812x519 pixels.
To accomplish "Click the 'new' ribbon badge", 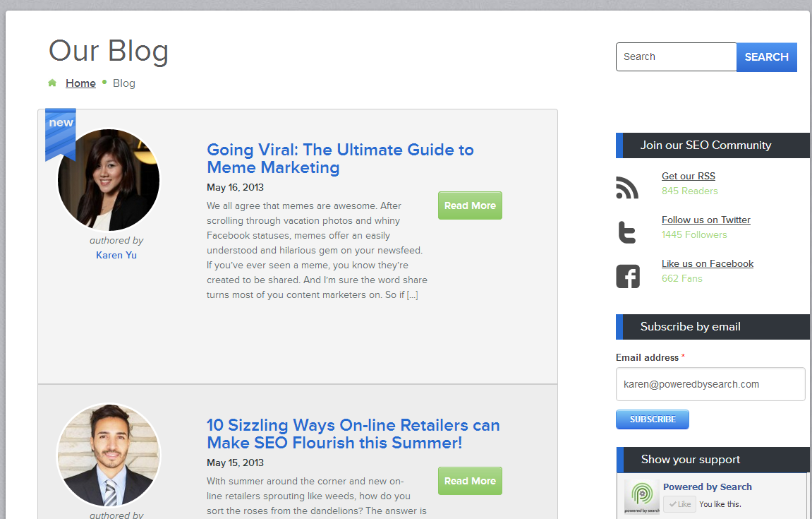I will 61,133.
